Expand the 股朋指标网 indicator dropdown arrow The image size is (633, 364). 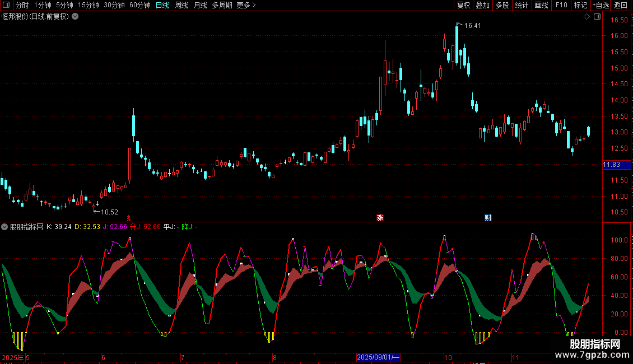coord(5,227)
